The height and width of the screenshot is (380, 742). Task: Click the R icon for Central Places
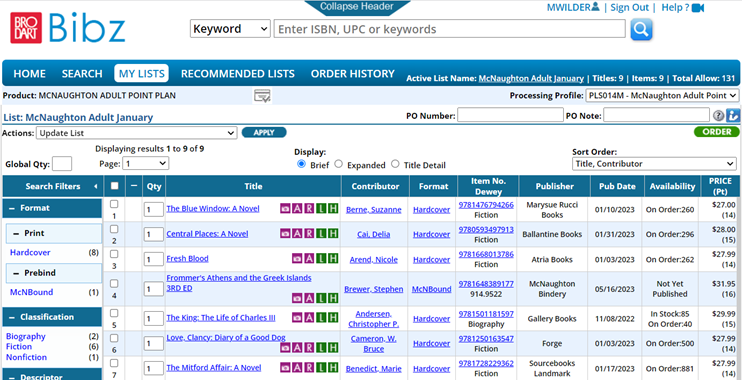point(309,233)
